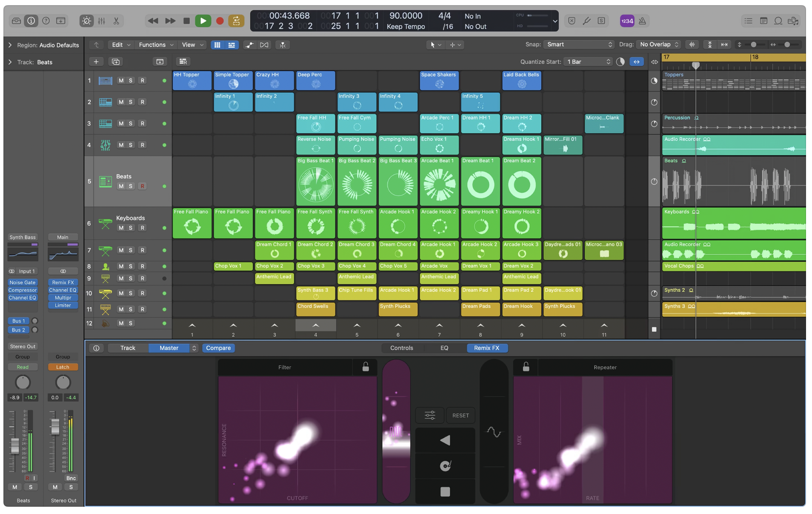The height and width of the screenshot is (514, 812).
Task: Click the Compare button
Action: pos(218,348)
